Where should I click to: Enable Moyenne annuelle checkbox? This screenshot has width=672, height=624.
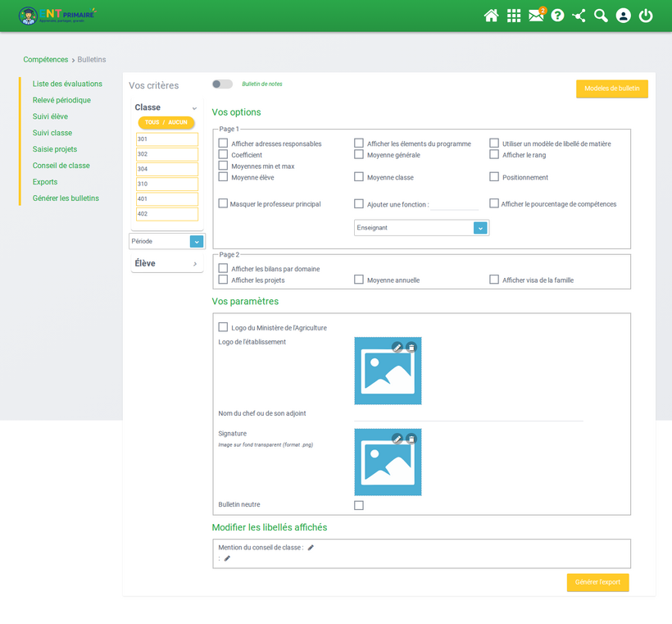359,280
